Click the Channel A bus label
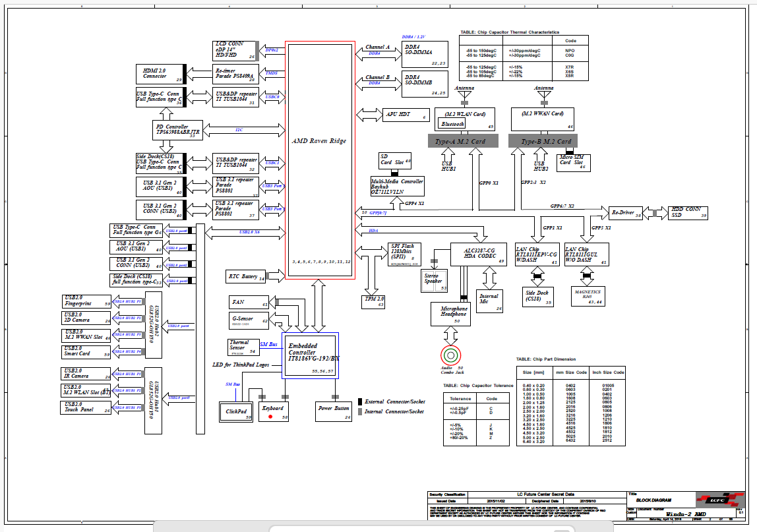Image resolution: width=757 pixels, height=532 pixels. [378, 47]
